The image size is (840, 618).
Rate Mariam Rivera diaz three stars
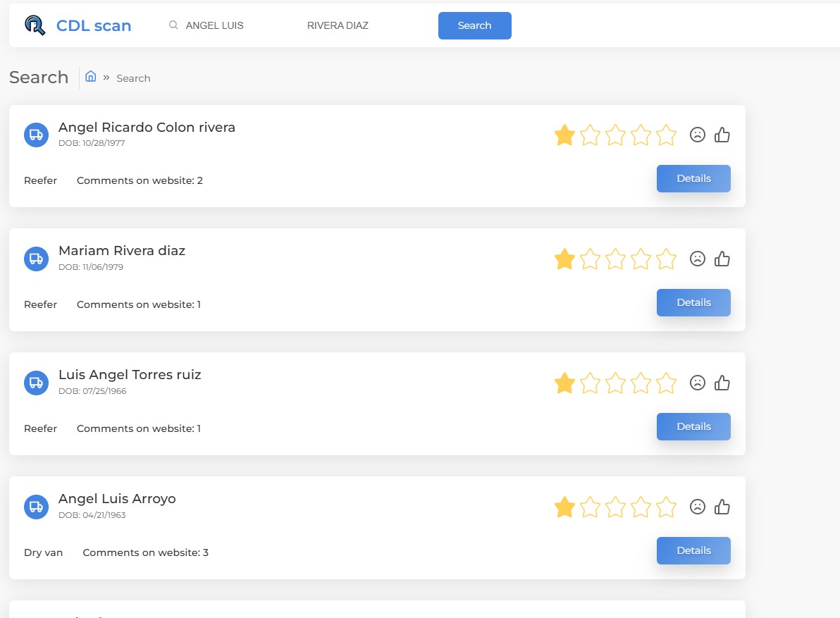615,259
